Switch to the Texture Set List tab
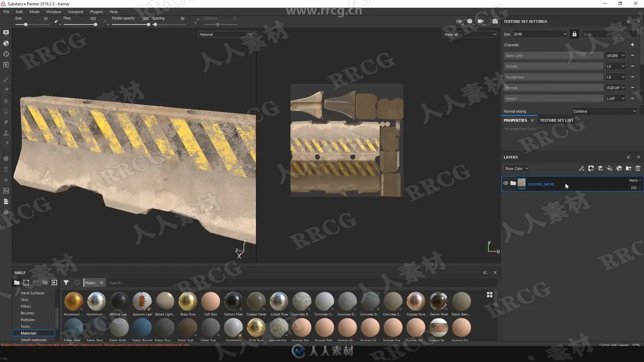Screen dimensions: 644x362 [x=556, y=120]
